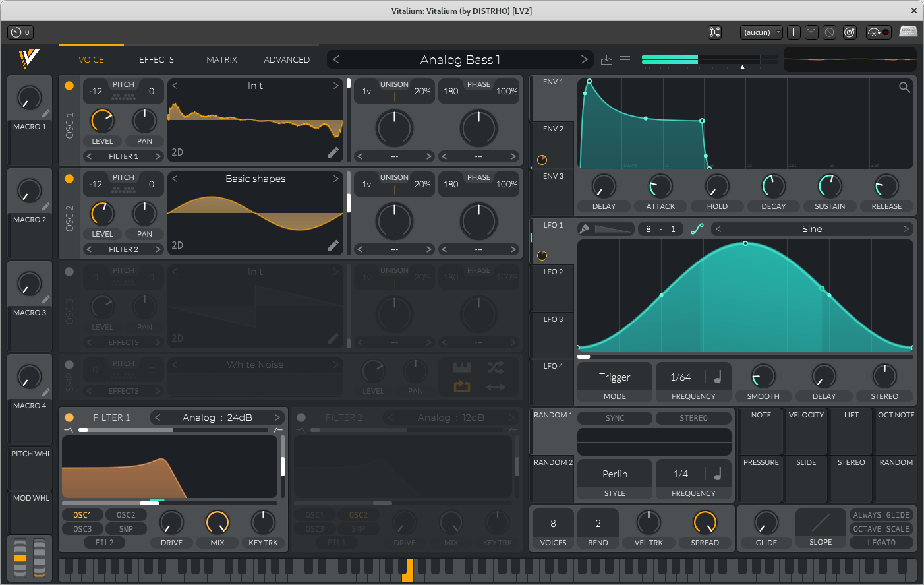Select the ENV 2 tab
924x585 pixels.
point(552,145)
